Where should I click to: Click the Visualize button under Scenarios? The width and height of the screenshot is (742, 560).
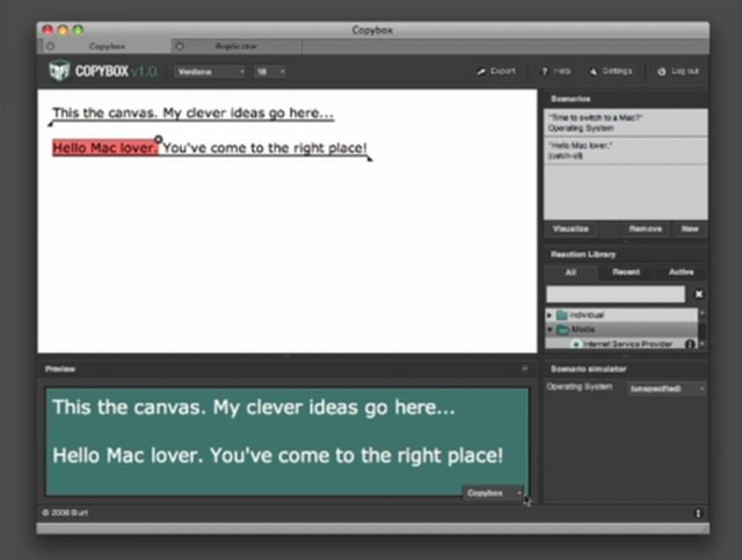(x=571, y=229)
